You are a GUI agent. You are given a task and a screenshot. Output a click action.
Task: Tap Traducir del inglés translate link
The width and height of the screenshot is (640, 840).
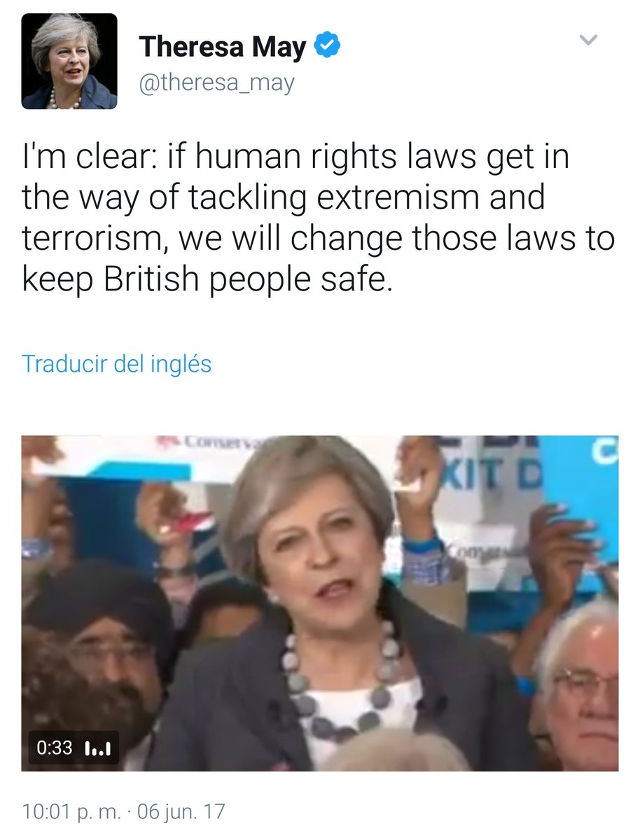116,364
